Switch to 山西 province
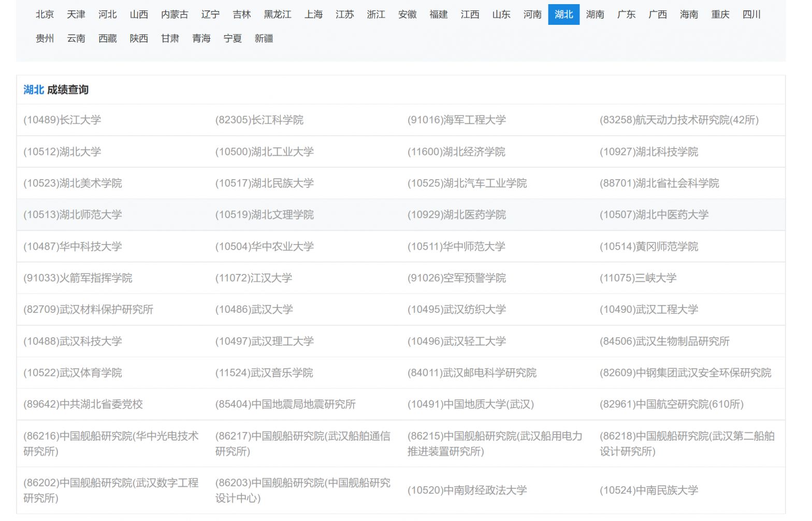Screen dimensions: 812x521 point(139,15)
